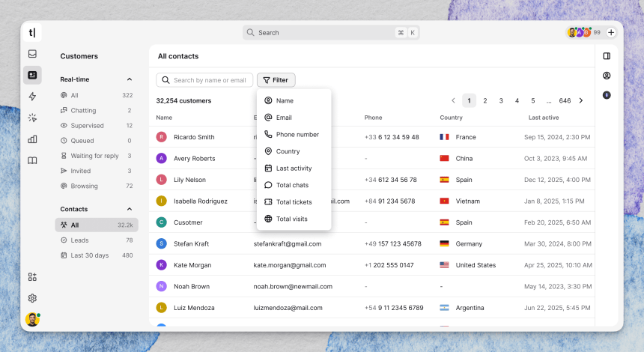Select Browsing in Real-time list
The height and width of the screenshot is (352, 644).
pyautogui.click(x=97, y=186)
